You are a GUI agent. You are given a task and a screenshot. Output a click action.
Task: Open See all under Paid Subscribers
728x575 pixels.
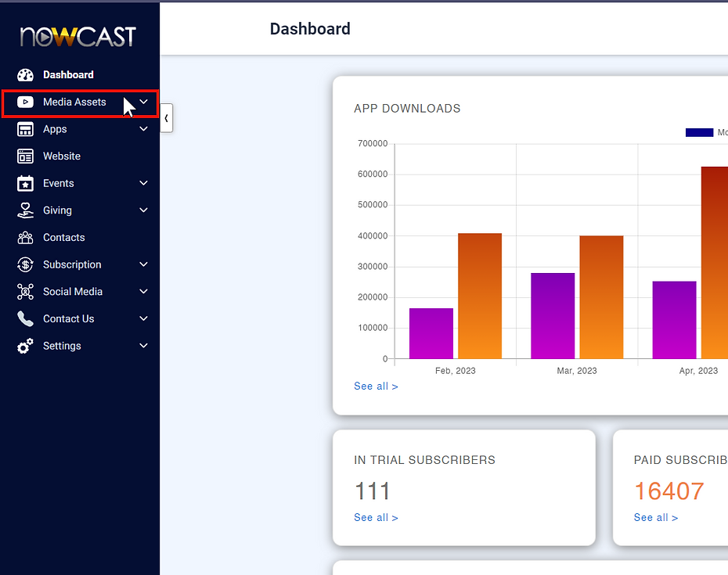[x=655, y=517]
